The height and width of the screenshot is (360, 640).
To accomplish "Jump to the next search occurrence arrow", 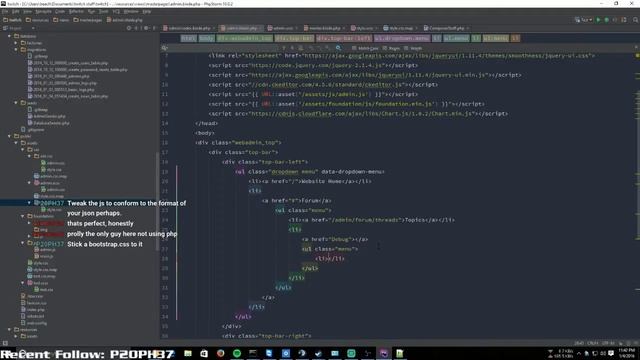I will [292, 48].
